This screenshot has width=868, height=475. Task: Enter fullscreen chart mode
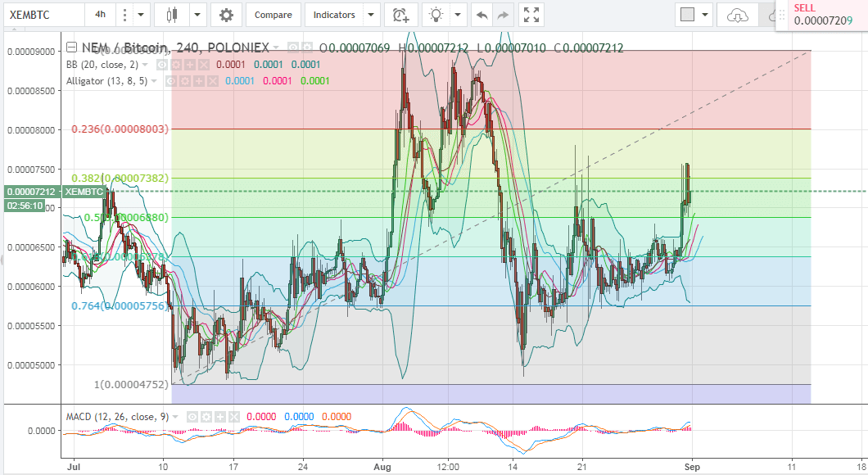[531, 15]
